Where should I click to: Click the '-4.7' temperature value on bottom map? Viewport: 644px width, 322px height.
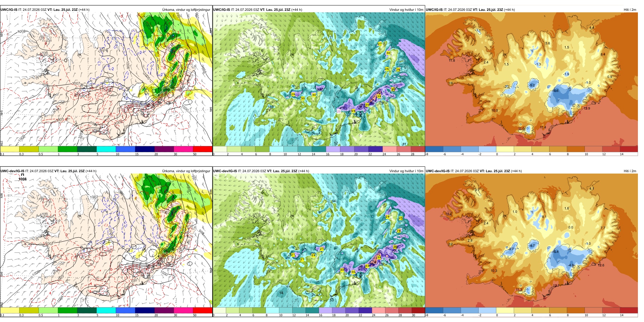click(x=532, y=246)
